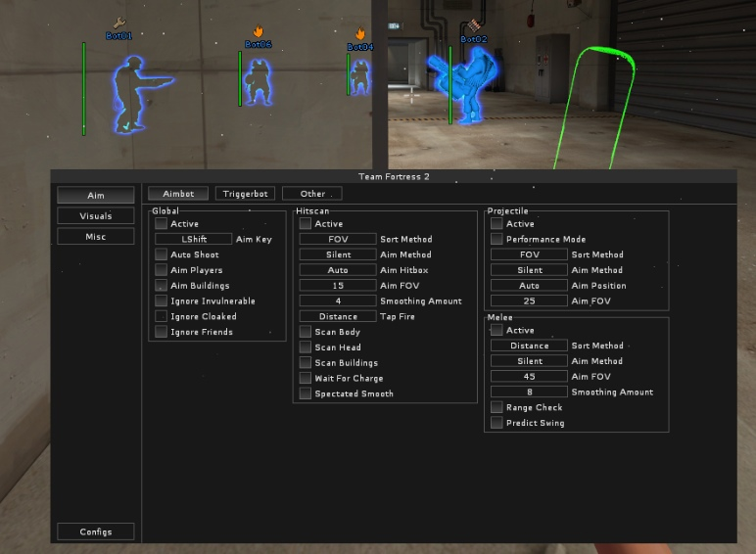This screenshot has width=756, height=554.
Task: Toggle Spectated Smooth checkbox
Action: click(306, 393)
